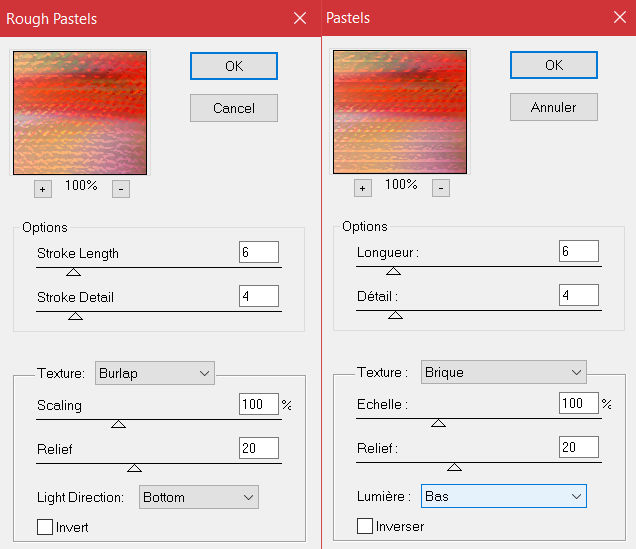Expand Light Direction dropdown showing Bottom
Viewport: 636px width, 549px height.
tap(198, 497)
